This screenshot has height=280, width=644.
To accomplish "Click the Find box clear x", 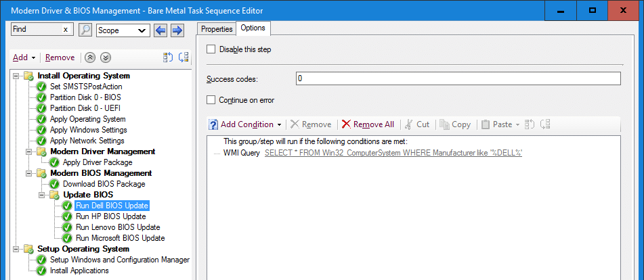I will [x=65, y=30].
